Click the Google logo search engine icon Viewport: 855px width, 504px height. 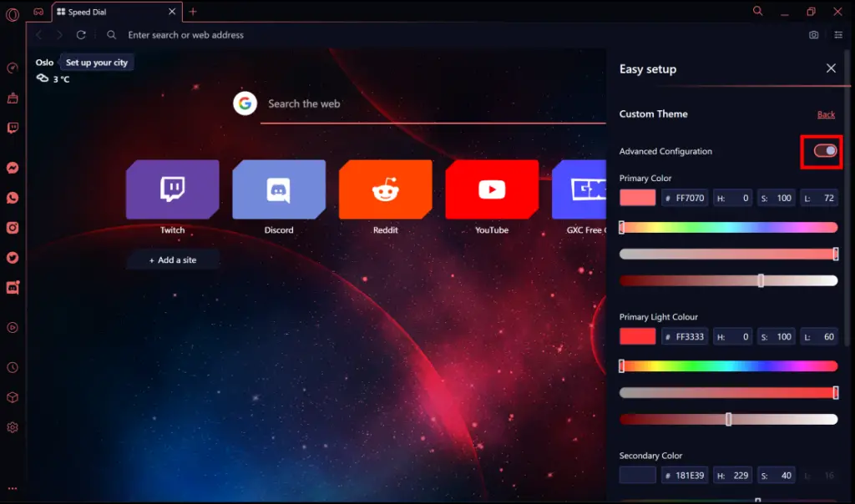(x=245, y=103)
